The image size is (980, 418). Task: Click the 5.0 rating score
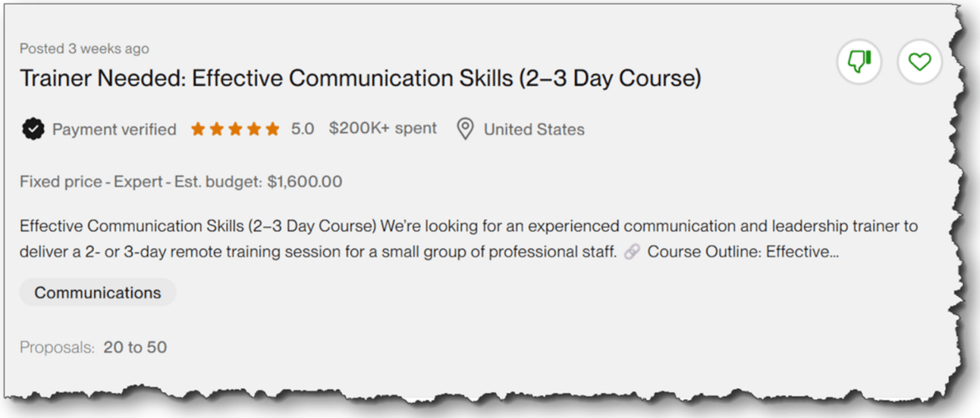[x=302, y=129]
